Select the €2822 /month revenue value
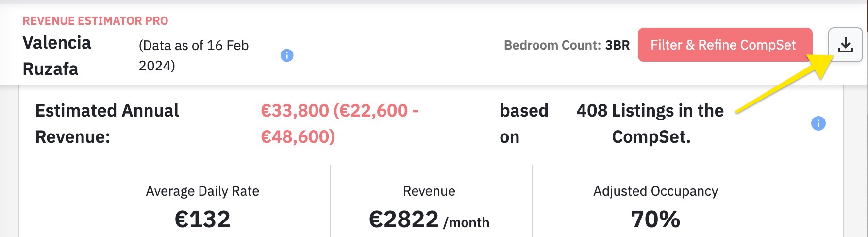Screen dimensions: 868x237 click(429, 220)
